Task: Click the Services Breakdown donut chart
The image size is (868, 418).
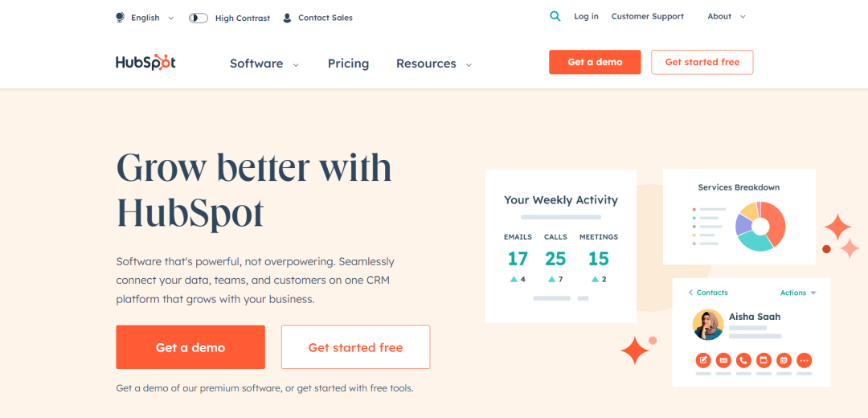Action: coord(760,226)
